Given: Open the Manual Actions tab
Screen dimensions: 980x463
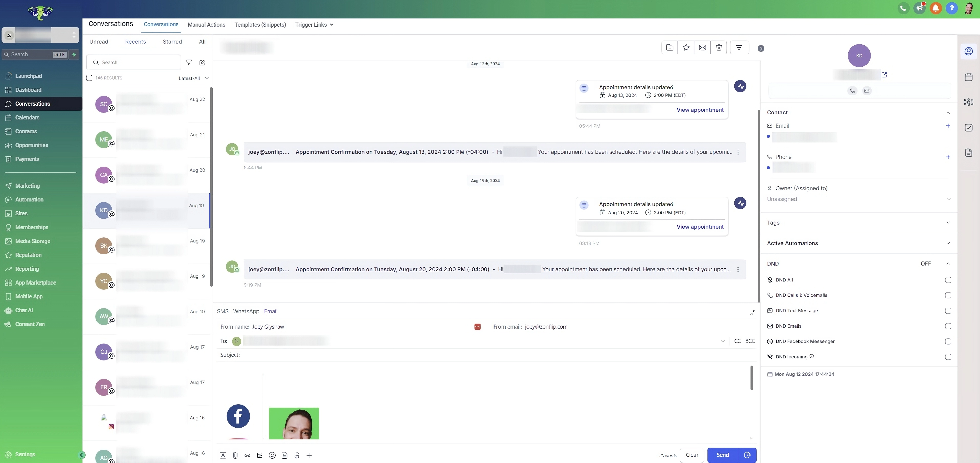Looking at the screenshot, I should tap(206, 25).
